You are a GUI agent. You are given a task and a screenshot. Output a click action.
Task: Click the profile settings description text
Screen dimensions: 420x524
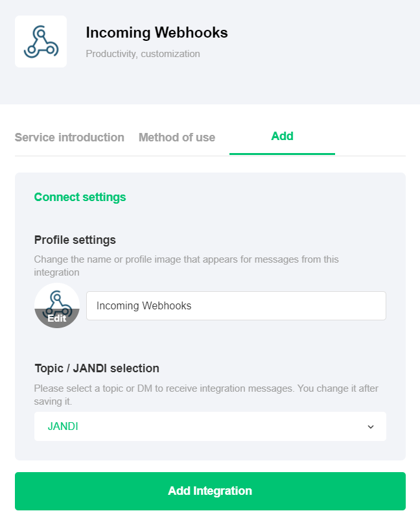click(186, 266)
